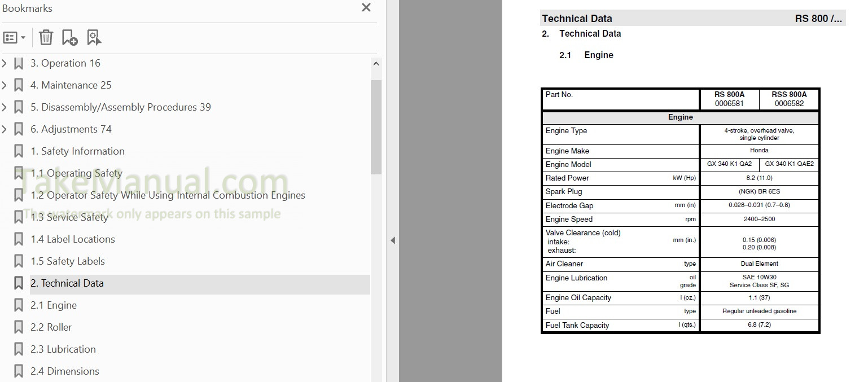Collapse the navigation pane with the arrow
Image resolution: width=868 pixels, height=382 pixels.
click(393, 240)
